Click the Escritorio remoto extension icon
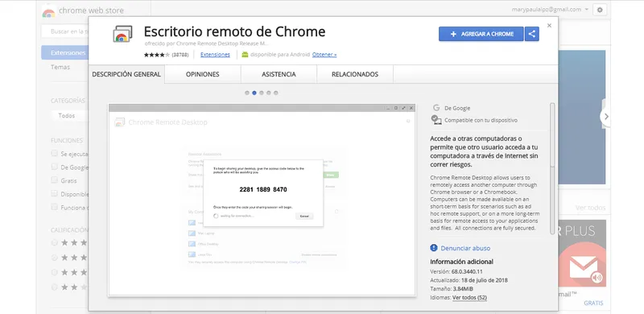 coord(122,34)
